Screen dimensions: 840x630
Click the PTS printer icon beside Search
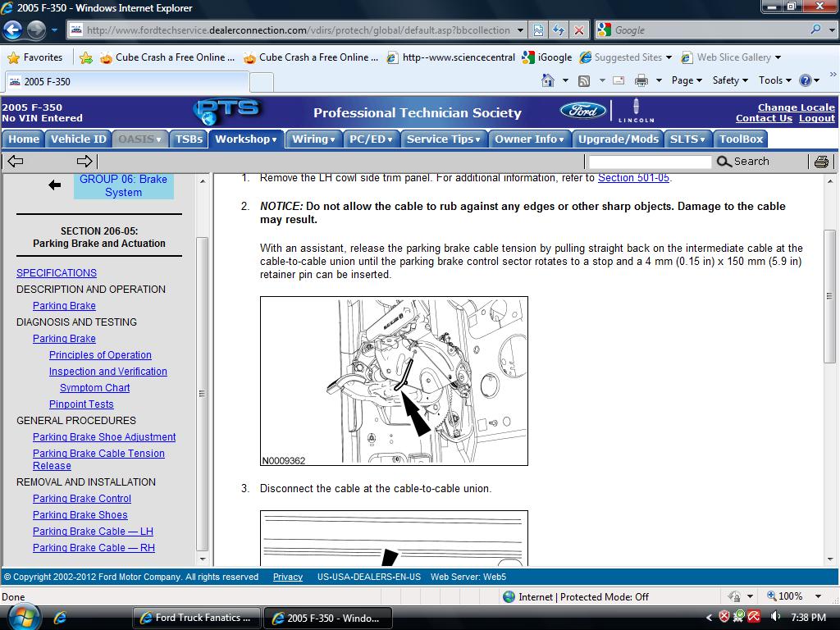(821, 162)
